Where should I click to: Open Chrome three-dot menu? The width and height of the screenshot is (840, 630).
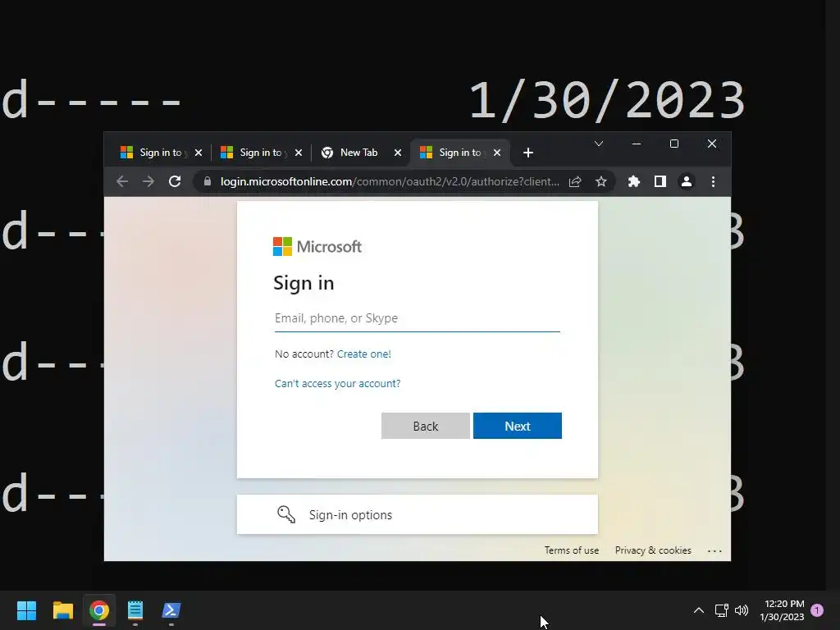713,181
